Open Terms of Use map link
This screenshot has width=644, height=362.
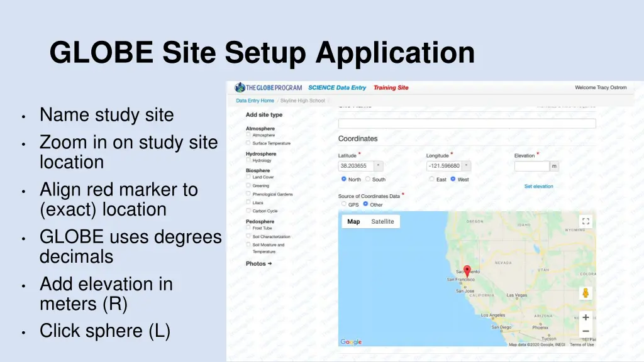pos(582,344)
